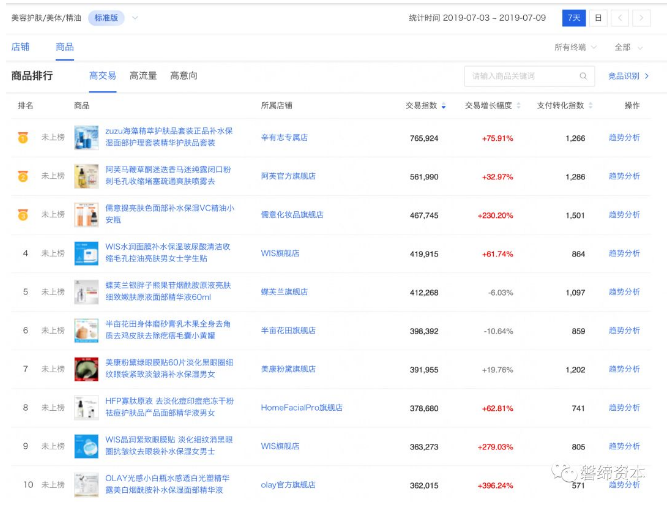Open OLAY光感小白瓶 product link
Screen dimensions: 667x507
(168, 484)
